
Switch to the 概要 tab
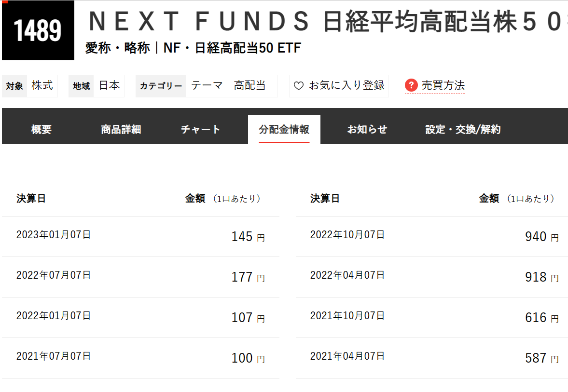click(41, 129)
